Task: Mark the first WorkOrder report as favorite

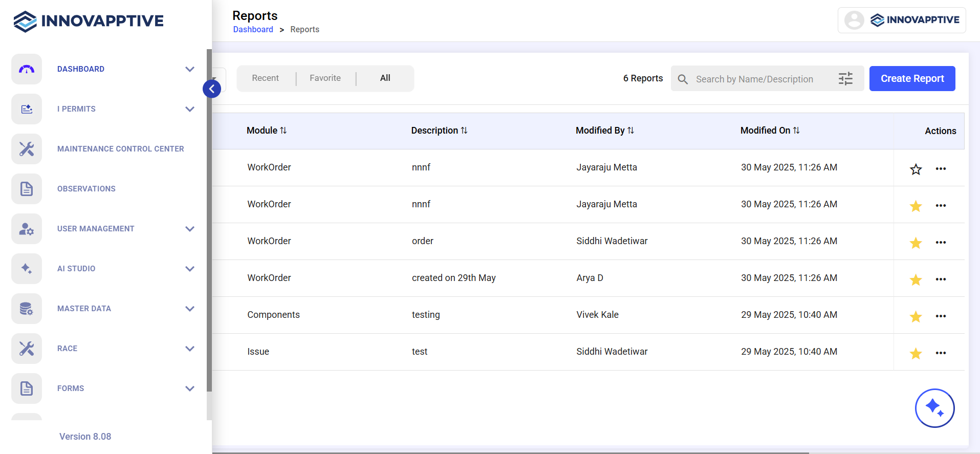Action: 916,169
